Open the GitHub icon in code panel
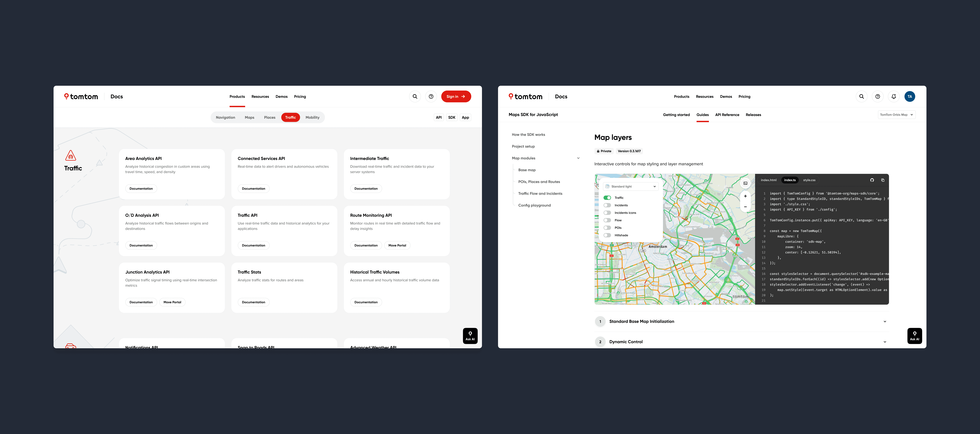The image size is (980, 434). tap(872, 180)
